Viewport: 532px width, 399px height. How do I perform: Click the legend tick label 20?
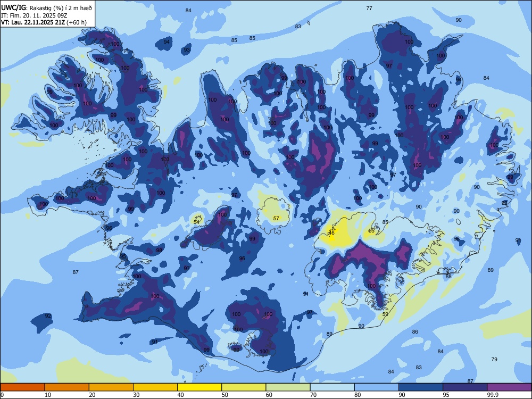92,395
